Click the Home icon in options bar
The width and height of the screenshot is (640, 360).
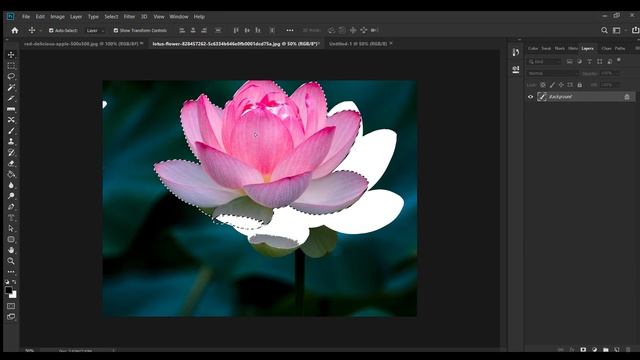click(15, 30)
